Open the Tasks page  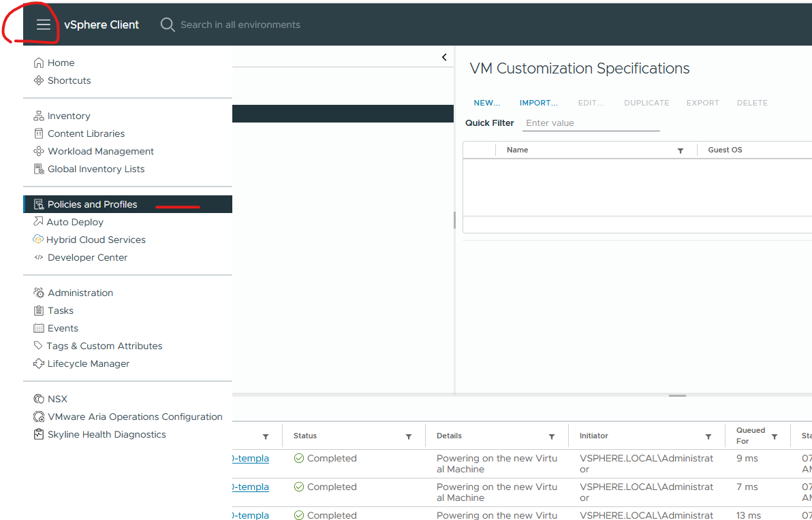click(61, 310)
